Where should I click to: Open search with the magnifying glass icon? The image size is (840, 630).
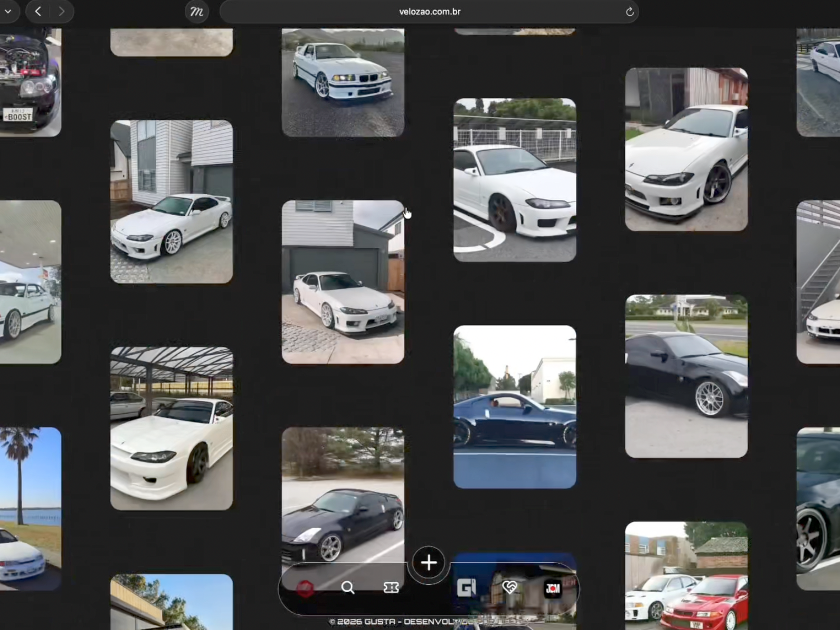pyautogui.click(x=348, y=587)
